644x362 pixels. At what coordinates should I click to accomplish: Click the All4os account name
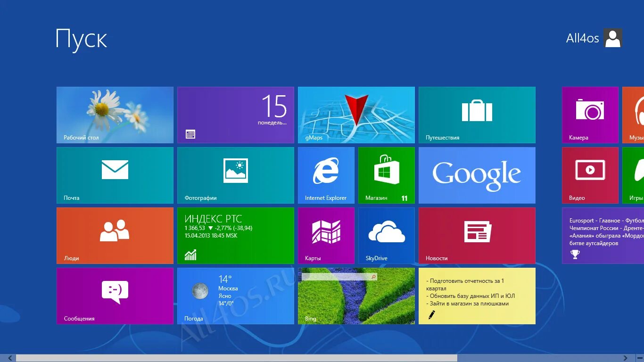(583, 38)
